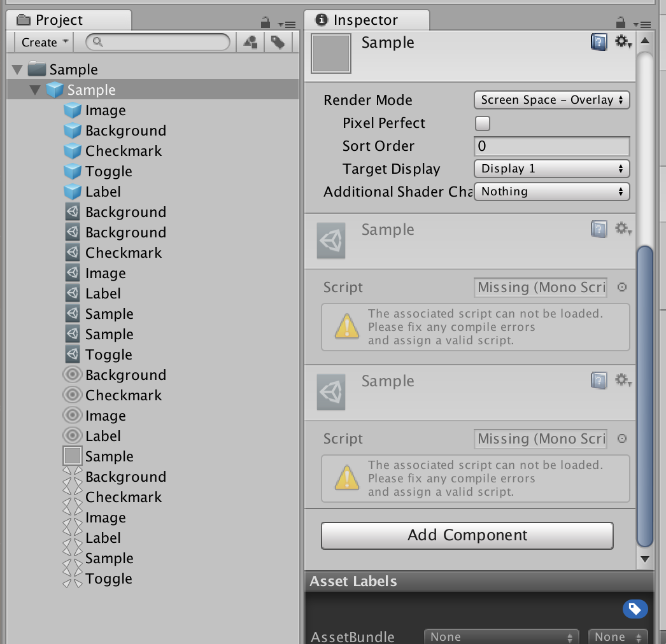The width and height of the screenshot is (666, 644).
Task: Open gear settings for Sample Canvas header
Action: [623, 41]
